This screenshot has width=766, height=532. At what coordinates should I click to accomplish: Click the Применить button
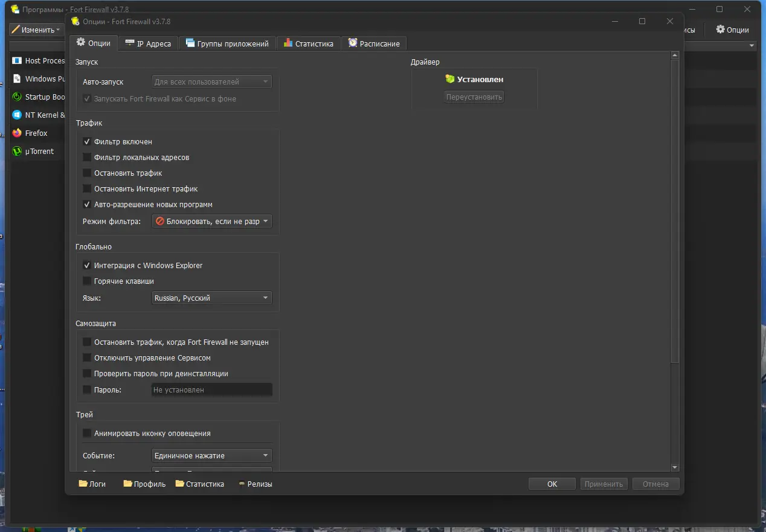click(x=604, y=484)
